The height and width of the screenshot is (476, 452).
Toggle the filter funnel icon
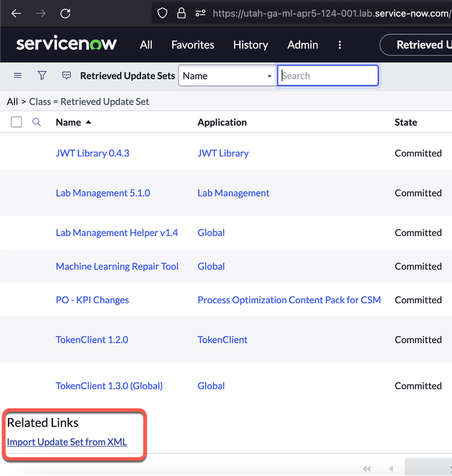[42, 75]
